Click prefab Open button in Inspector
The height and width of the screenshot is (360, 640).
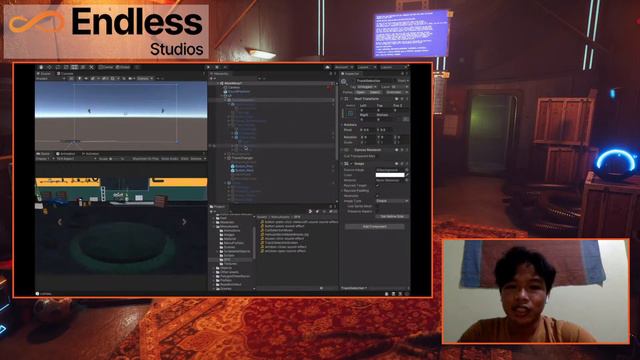pos(360,92)
